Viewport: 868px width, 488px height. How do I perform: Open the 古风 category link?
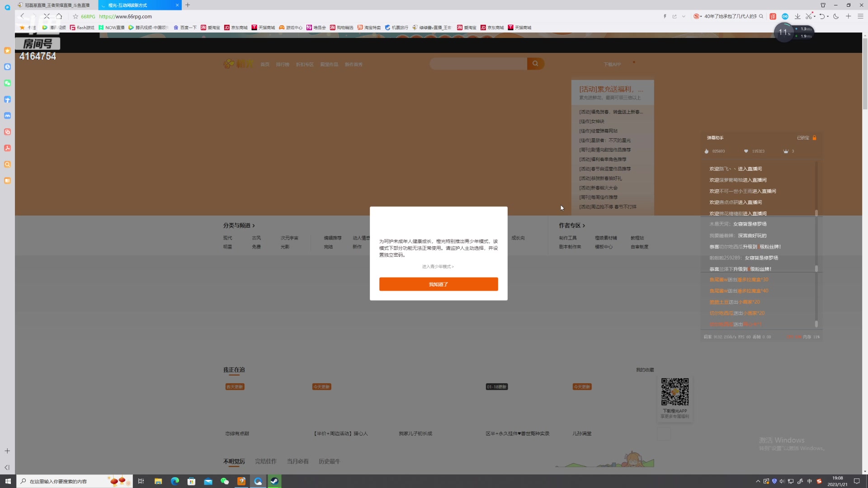pos(256,238)
